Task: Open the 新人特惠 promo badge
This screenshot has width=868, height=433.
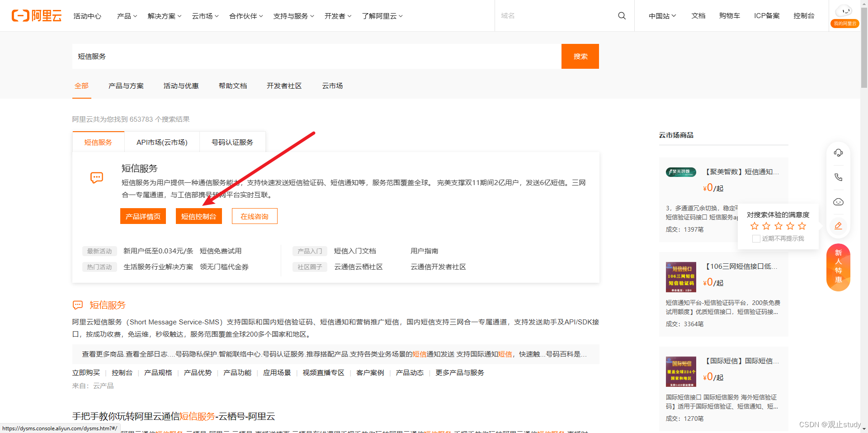Action: click(838, 267)
